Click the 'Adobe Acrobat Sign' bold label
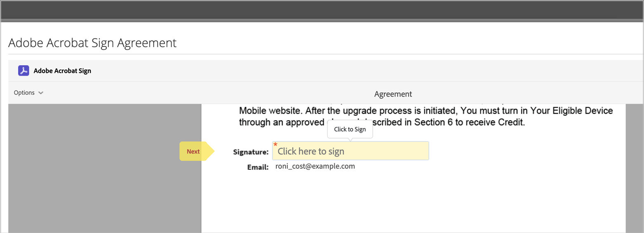Screen dimensions: 644x233 [62, 71]
